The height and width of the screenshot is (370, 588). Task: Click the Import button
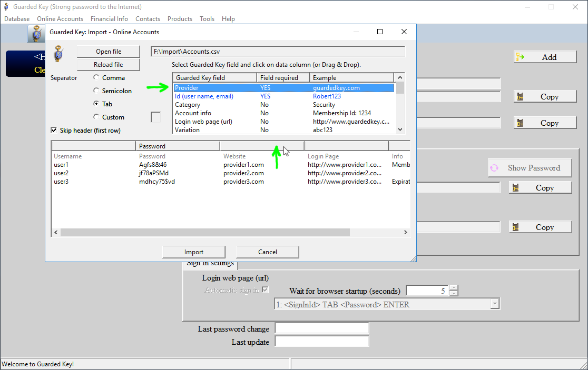click(194, 252)
